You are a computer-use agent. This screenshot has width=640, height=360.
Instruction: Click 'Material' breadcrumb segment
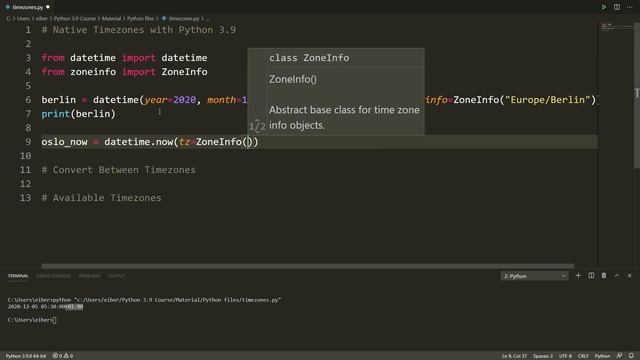point(111,18)
